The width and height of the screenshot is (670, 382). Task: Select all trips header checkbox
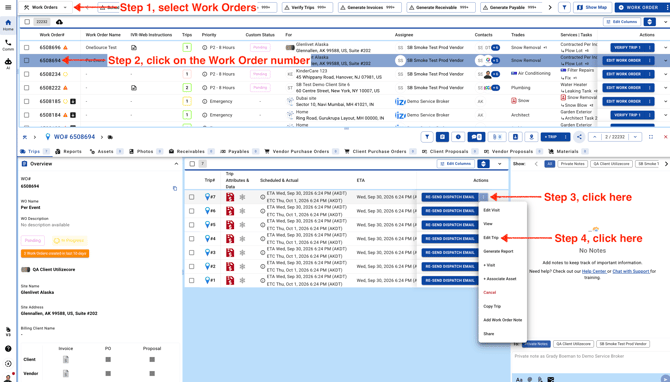click(192, 164)
